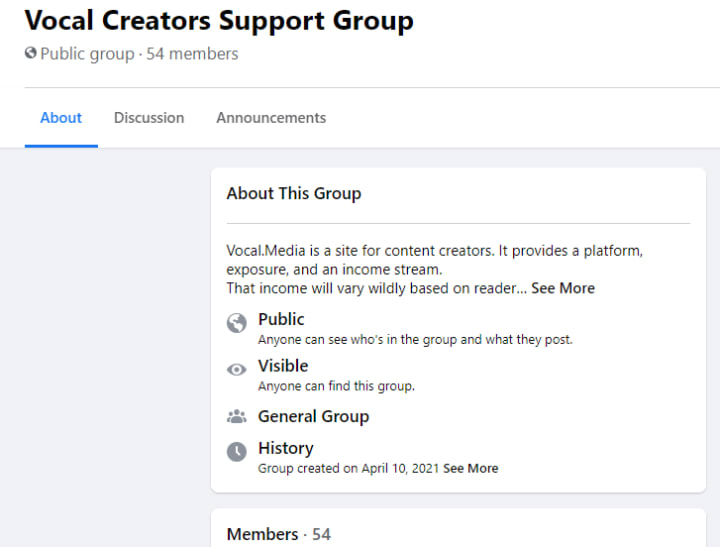Open the About tab
Screen dimensions: 720x547
click(61, 118)
